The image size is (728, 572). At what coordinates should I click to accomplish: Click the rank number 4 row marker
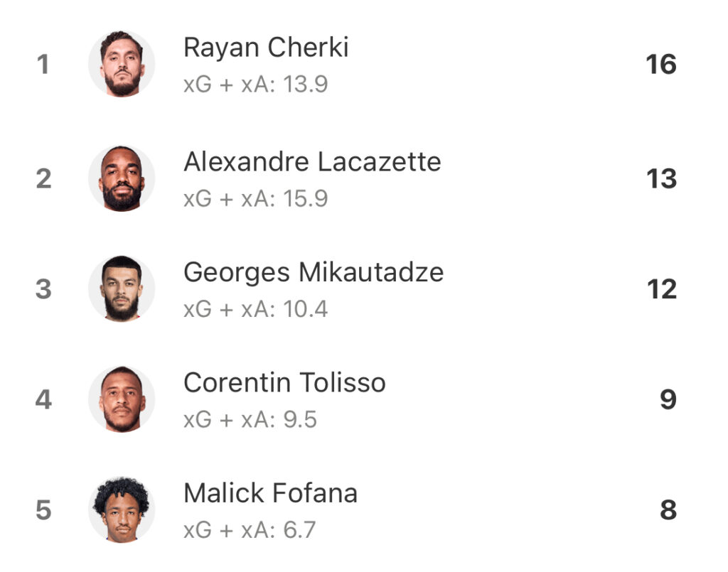pyautogui.click(x=43, y=399)
